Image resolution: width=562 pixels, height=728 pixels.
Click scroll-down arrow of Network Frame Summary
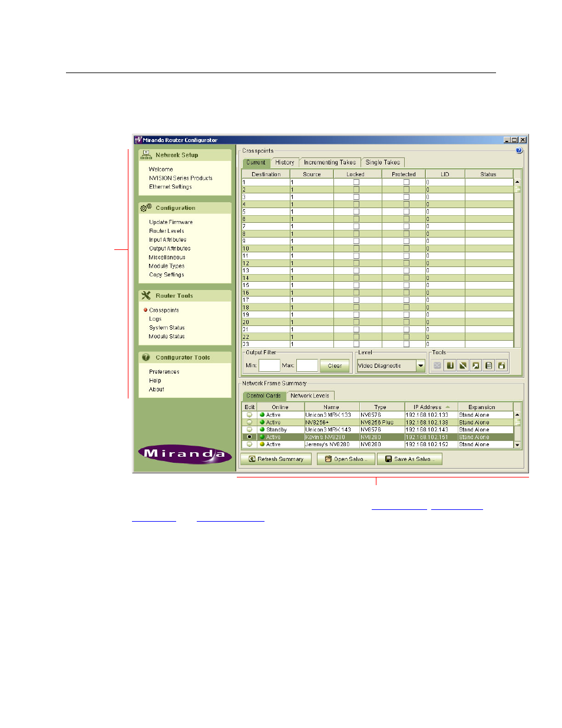pos(517,445)
